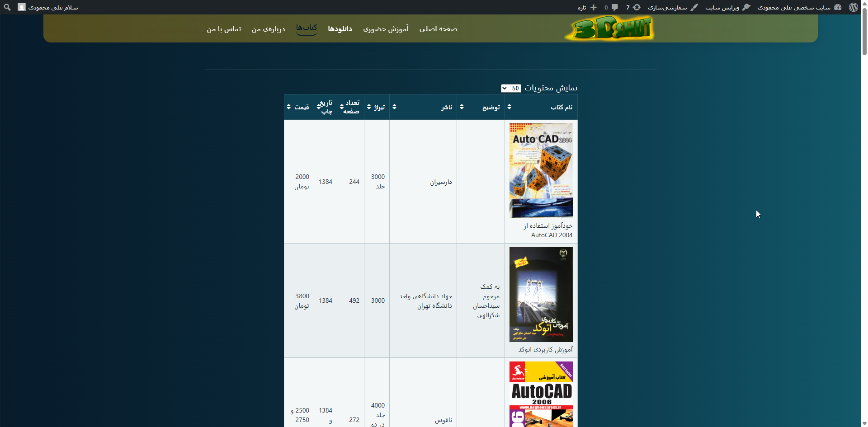Click the price 2000 تومان
The width and height of the screenshot is (868, 427).
pos(302,182)
